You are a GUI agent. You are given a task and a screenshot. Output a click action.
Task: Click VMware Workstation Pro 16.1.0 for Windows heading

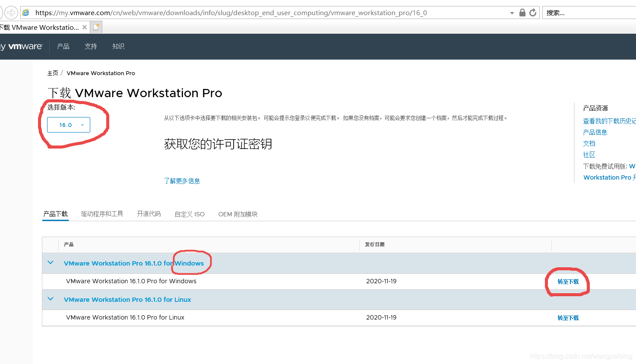point(134,263)
